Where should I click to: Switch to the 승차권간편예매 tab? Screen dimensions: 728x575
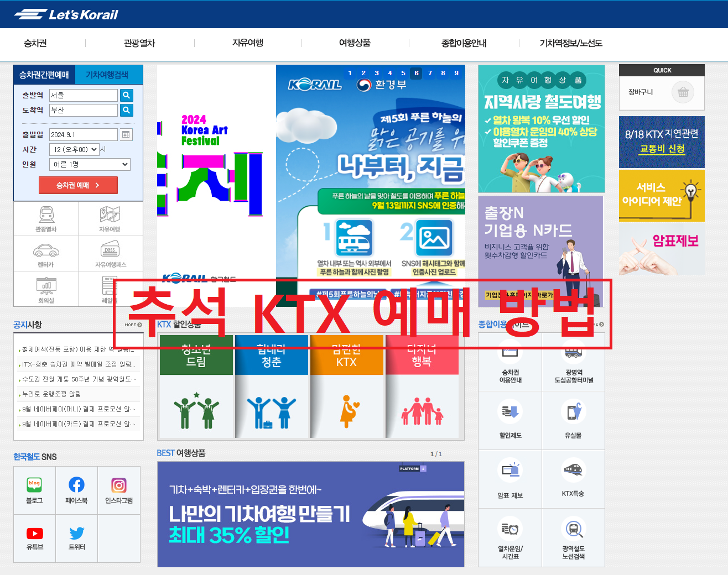click(x=44, y=75)
